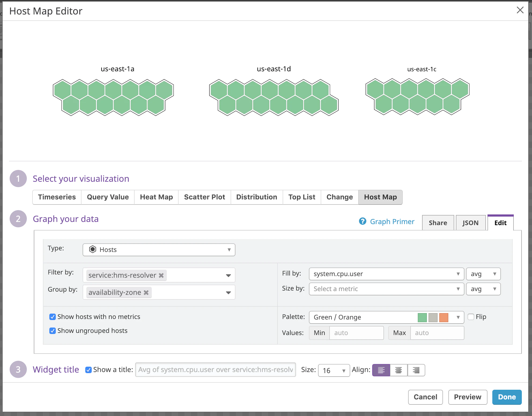Set title alignment to left
This screenshot has height=416, width=532.
point(381,370)
